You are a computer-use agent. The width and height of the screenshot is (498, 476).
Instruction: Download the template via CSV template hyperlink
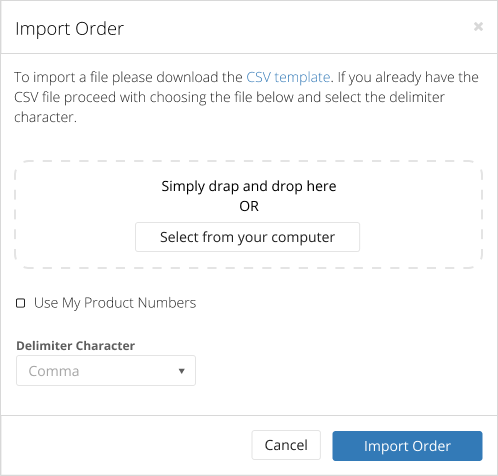coord(288,77)
